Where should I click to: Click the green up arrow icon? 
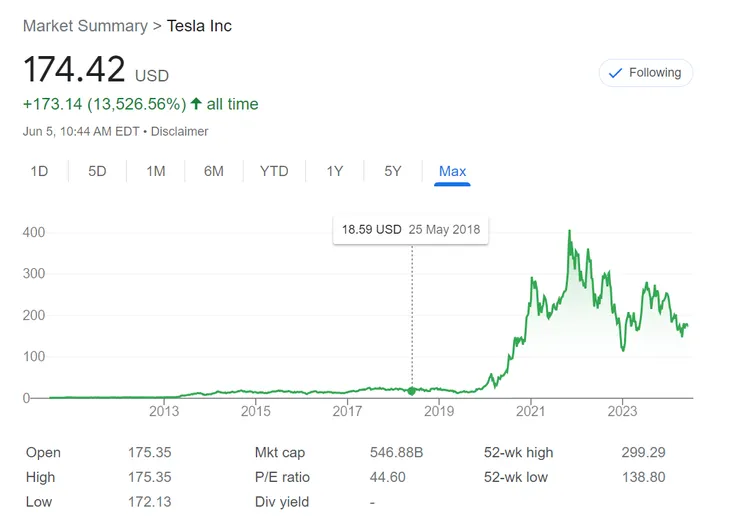tap(196, 104)
